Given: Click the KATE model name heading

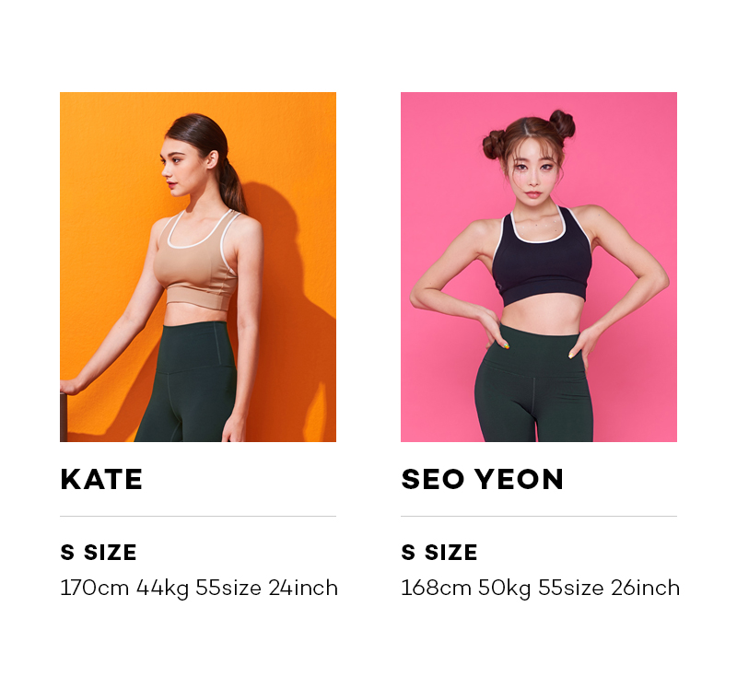Looking at the screenshot, I should [x=101, y=479].
